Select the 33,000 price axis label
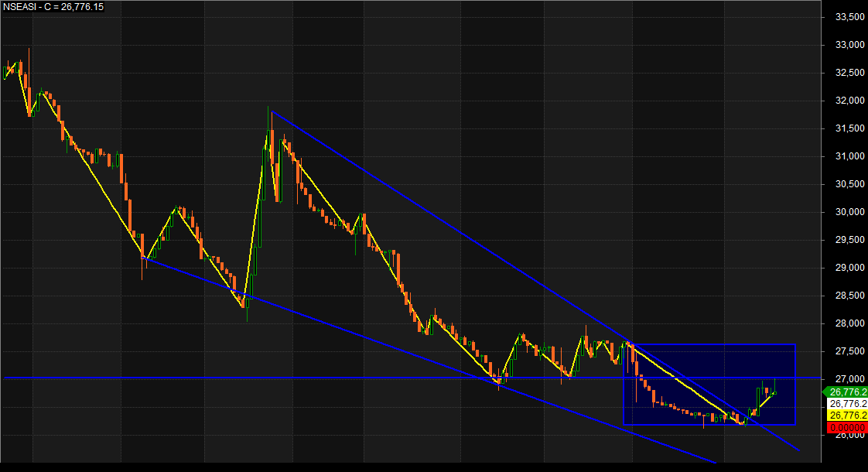 [x=849, y=45]
